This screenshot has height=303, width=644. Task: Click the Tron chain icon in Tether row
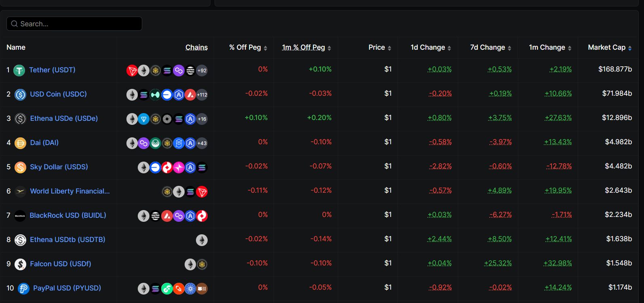(132, 71)
